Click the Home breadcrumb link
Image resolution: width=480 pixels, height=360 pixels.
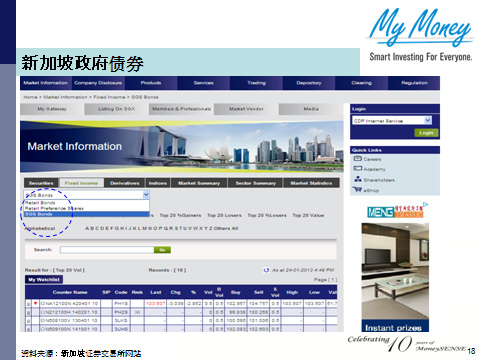(x=30, y=97)
